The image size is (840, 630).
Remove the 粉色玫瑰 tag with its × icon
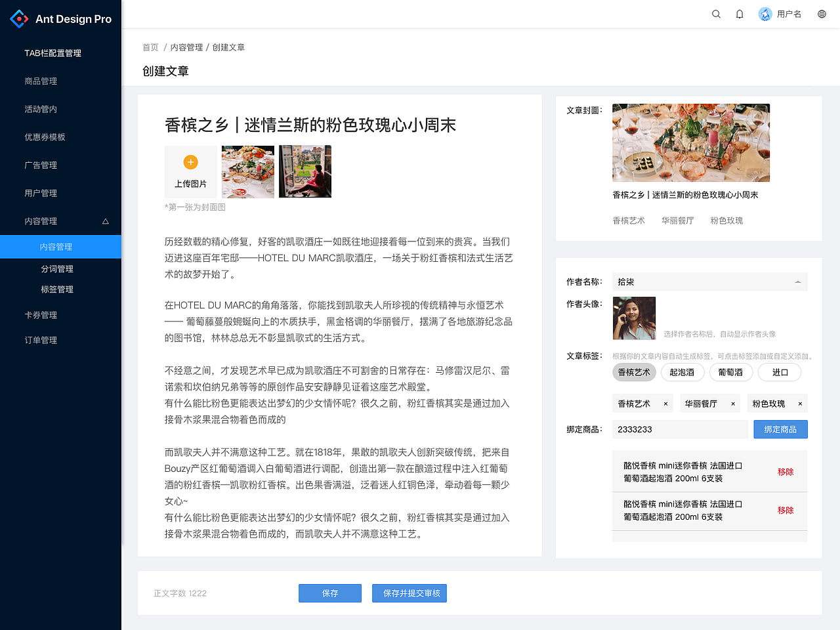[x=800, y=403]
